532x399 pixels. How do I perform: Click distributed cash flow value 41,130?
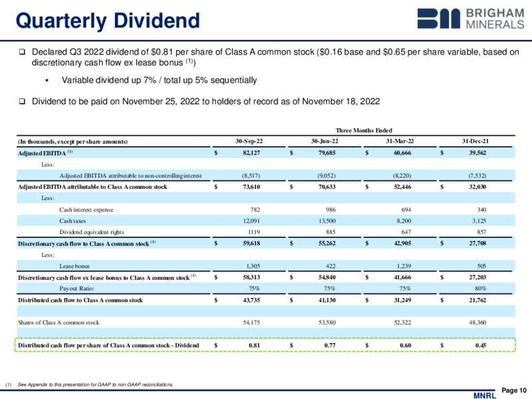(327, 300)
